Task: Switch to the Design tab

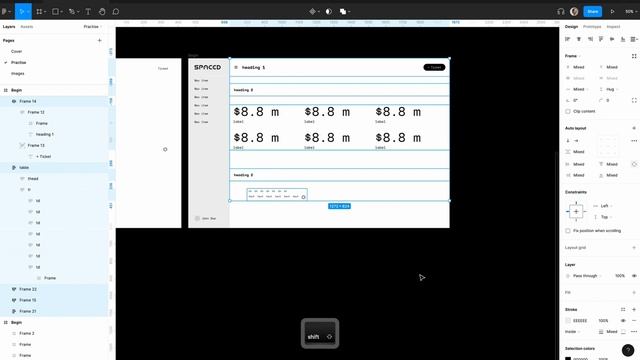Action: (571, 27)
